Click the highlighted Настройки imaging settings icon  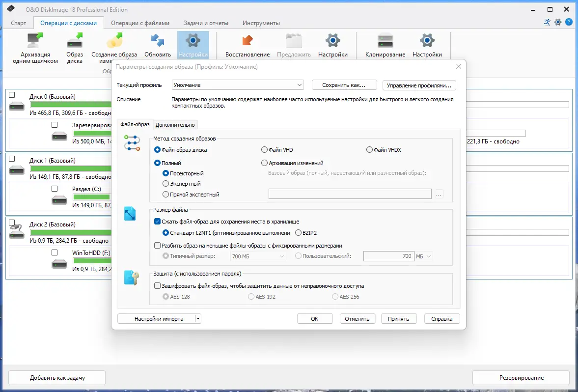point(193,41)
